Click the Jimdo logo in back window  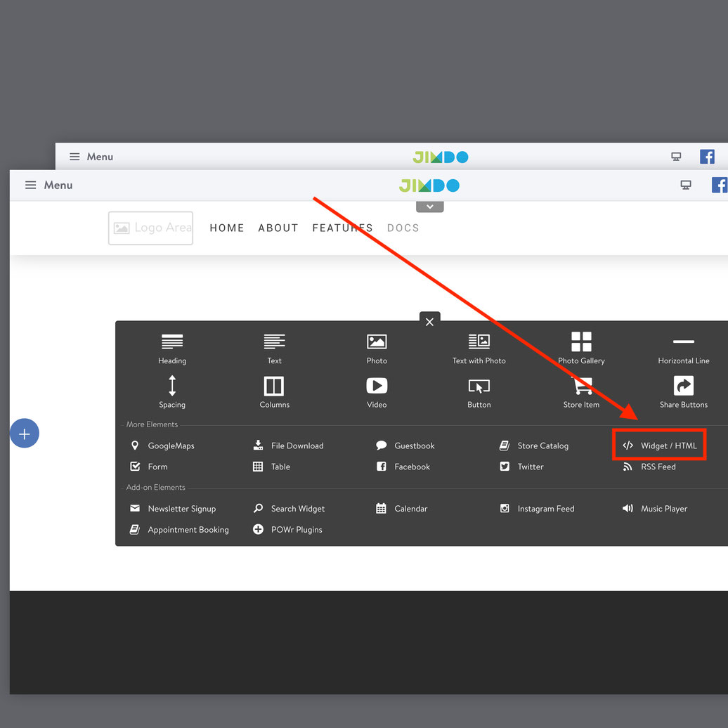click(x=440, y=157)
